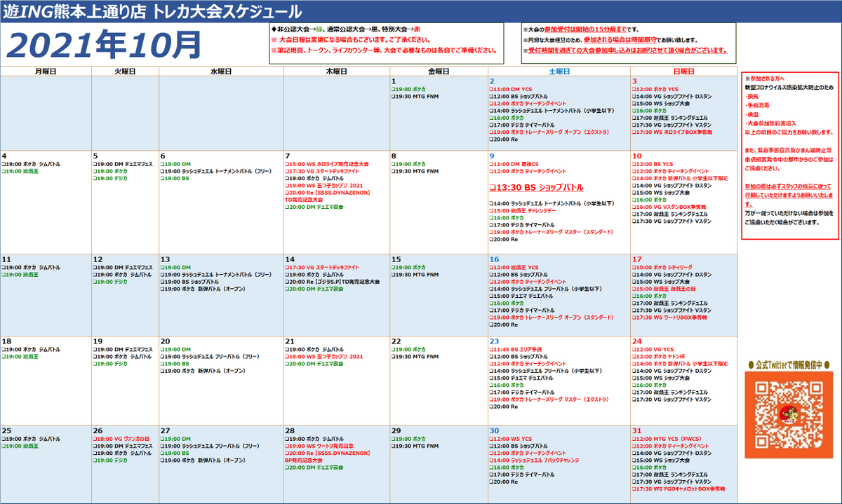Click '11:00 DM 肥後CS' on October 9
This screenshot has height=504, width=842.
tap(514, 163)
